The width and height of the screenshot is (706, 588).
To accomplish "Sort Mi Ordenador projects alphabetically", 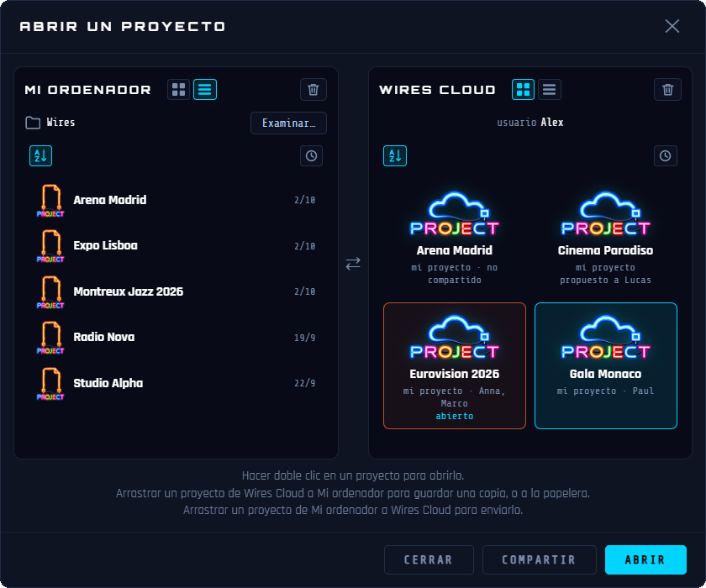I will [x=40, y=155].
